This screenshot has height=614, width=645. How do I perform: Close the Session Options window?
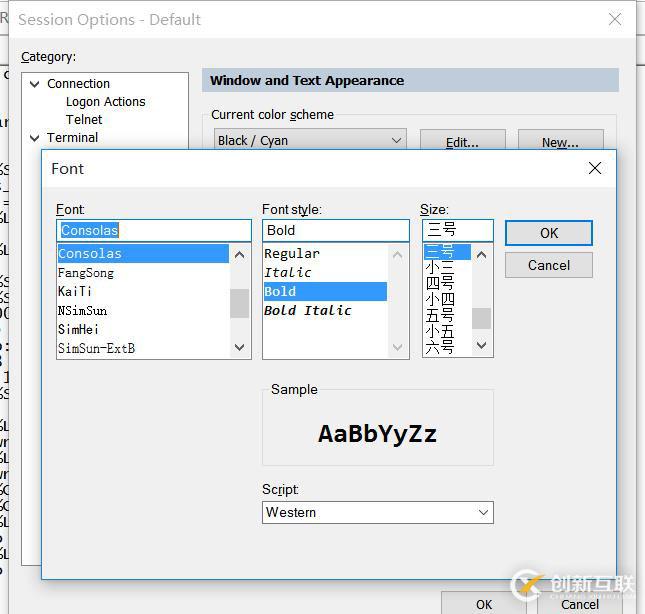click(615, 19)
